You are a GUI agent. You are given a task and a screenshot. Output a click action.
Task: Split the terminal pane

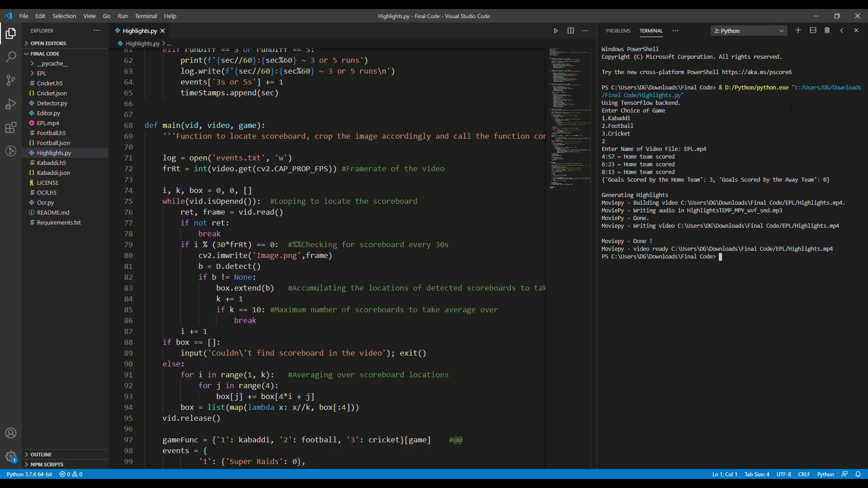click(x=812, y=30)
